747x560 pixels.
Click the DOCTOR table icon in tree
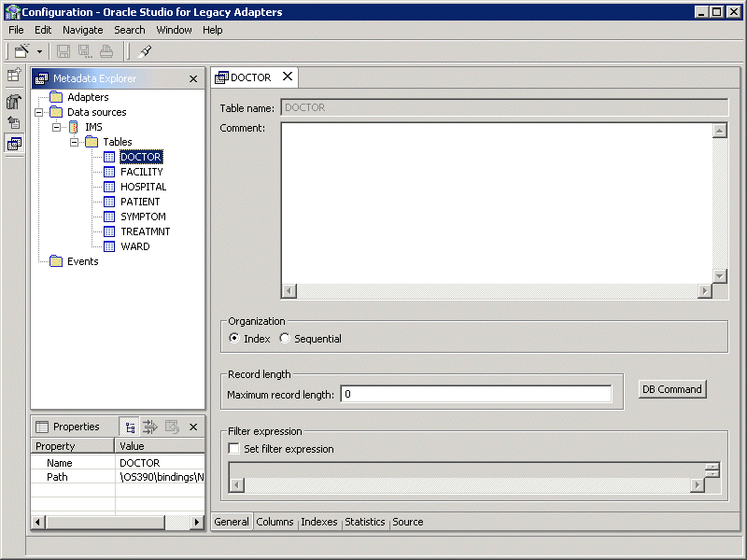(x=109, y=157)
